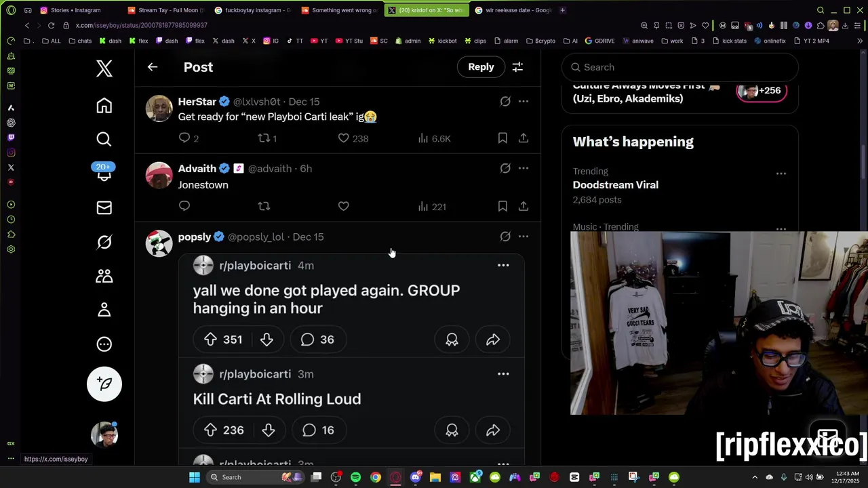Open the popsly profile name
868x488 pixels.
195,237
